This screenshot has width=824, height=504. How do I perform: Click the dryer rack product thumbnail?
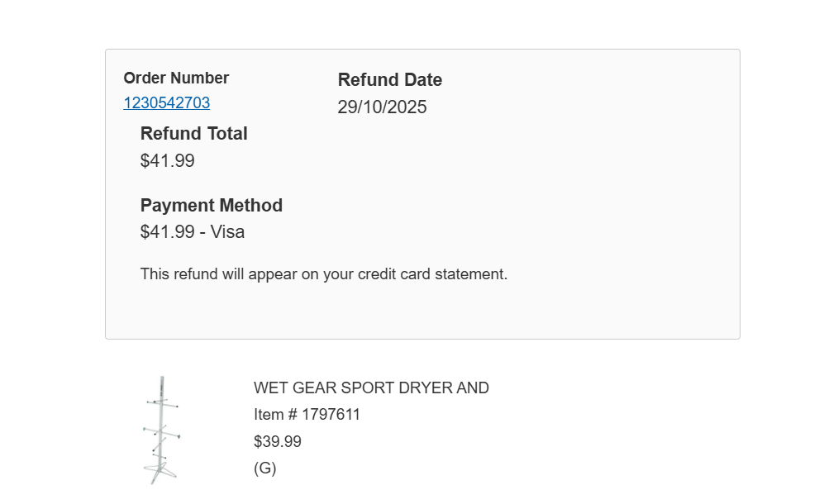[161, 430]
